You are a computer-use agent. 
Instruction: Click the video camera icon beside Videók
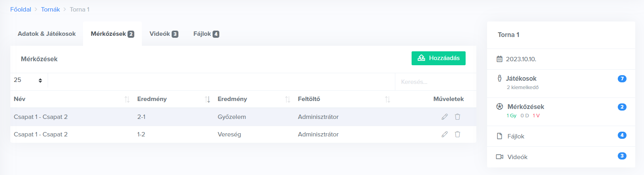pos(500,157)
